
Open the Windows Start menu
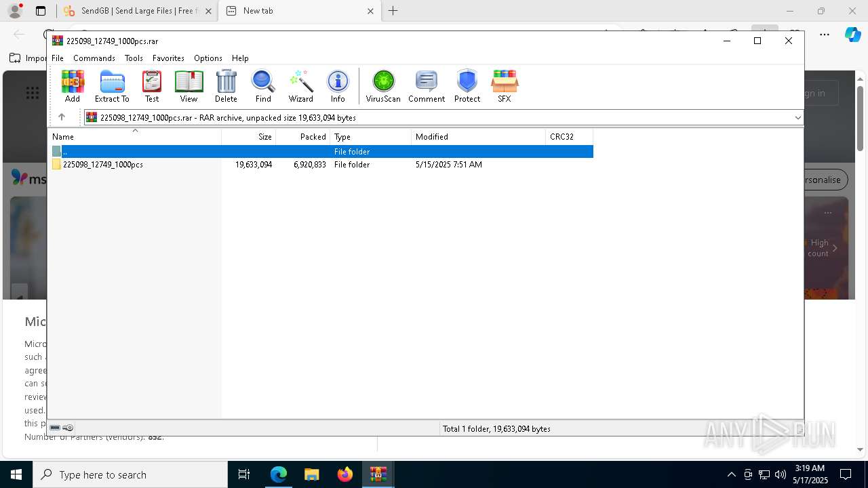16,474
